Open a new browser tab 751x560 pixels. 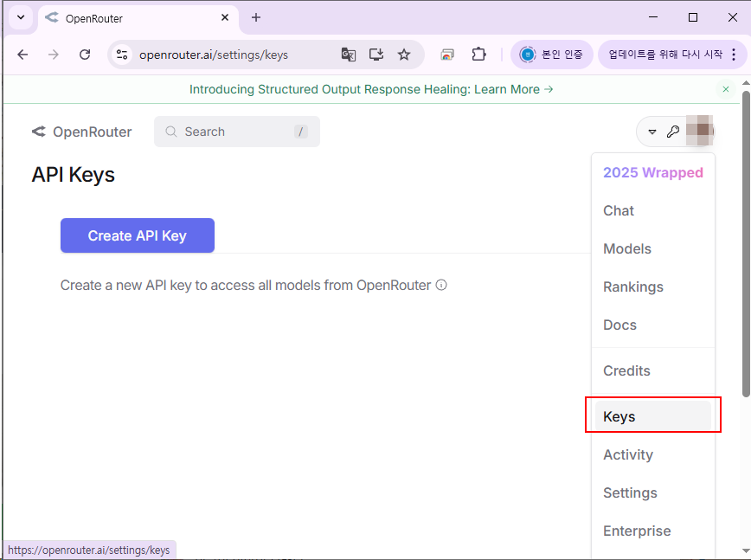click(x=256, y=17)
